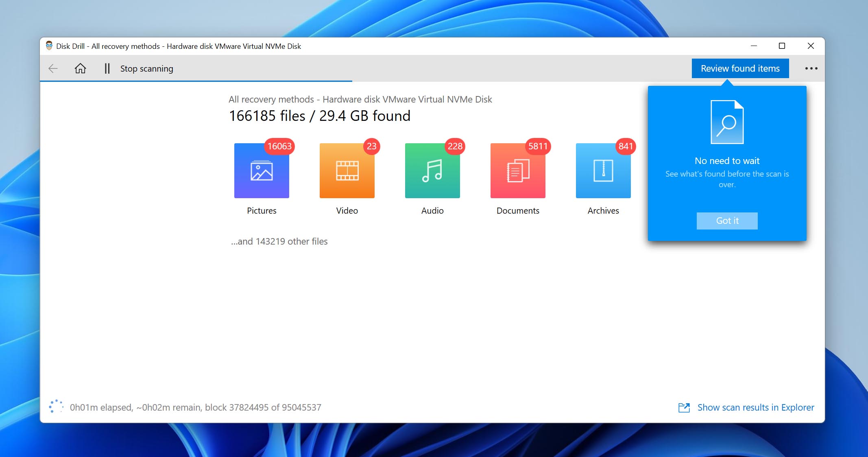
Task: Open the Documents category tile
Action: tap(518, 171)
